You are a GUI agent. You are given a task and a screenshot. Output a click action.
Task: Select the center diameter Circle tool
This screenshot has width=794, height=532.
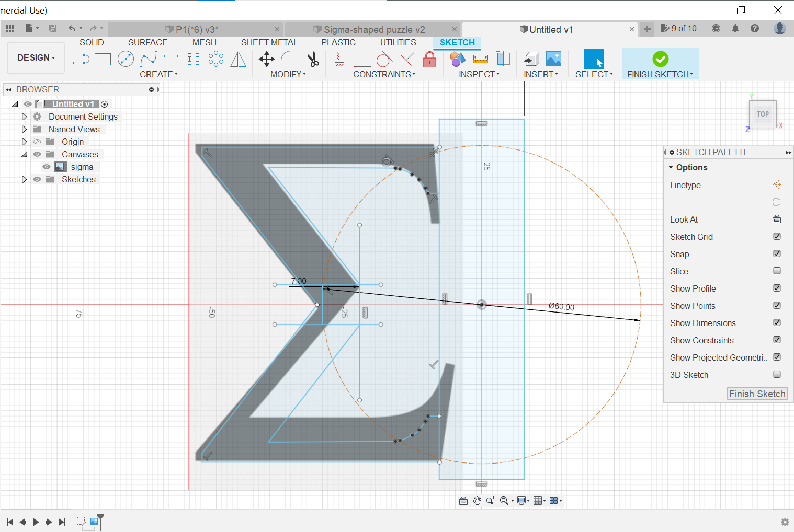(x=126, y=59)
